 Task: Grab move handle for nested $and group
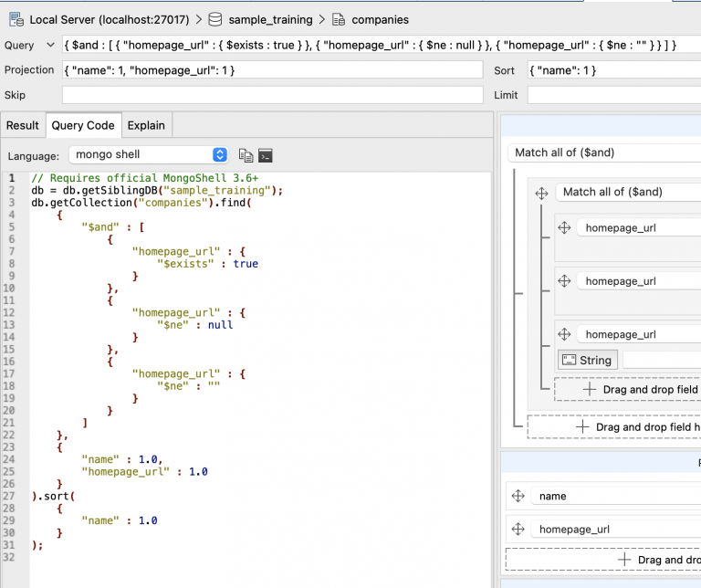541,194
